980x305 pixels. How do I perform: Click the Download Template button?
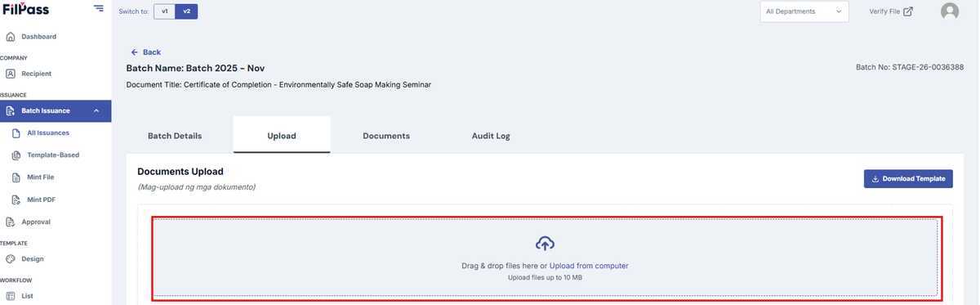click(x=908, y=179)
